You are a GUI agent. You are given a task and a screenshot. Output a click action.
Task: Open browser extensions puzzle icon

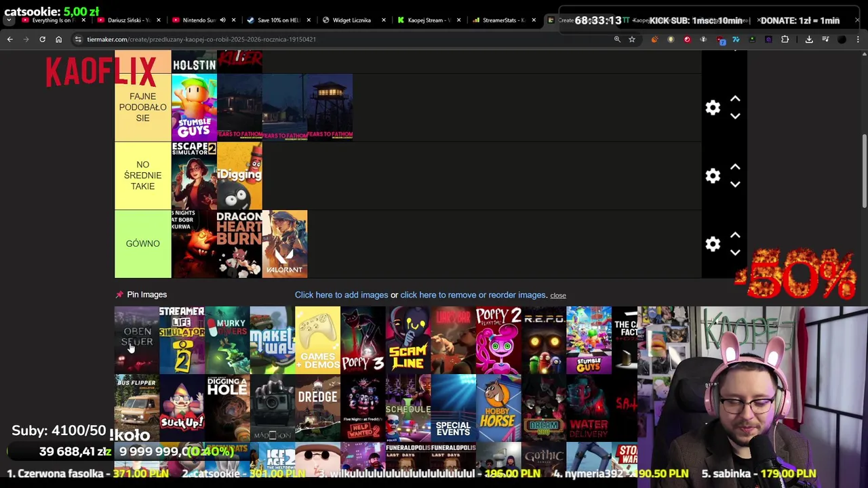click(x=785, y=39)
